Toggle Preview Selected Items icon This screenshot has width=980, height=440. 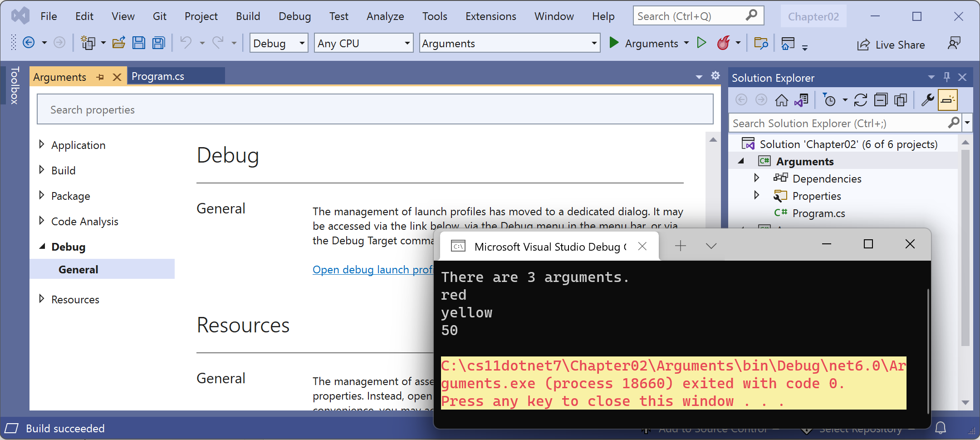click(x=948, y=100)
